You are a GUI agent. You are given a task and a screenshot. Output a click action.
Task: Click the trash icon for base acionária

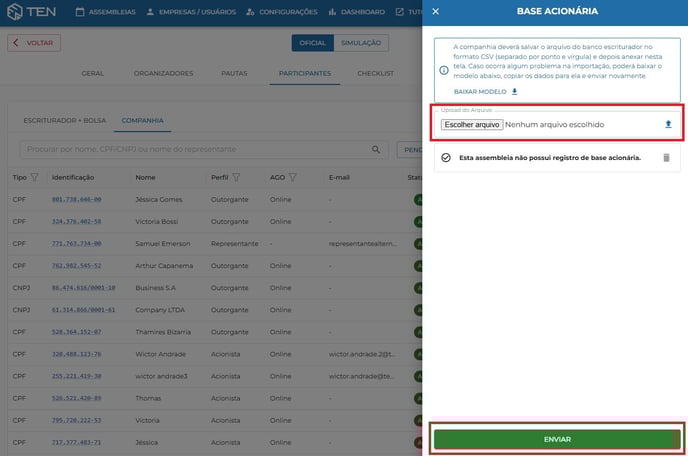(666, 158)
